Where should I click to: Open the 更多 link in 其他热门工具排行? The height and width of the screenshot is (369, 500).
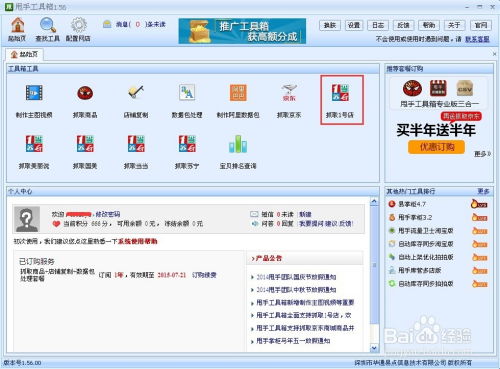[483, 191]
